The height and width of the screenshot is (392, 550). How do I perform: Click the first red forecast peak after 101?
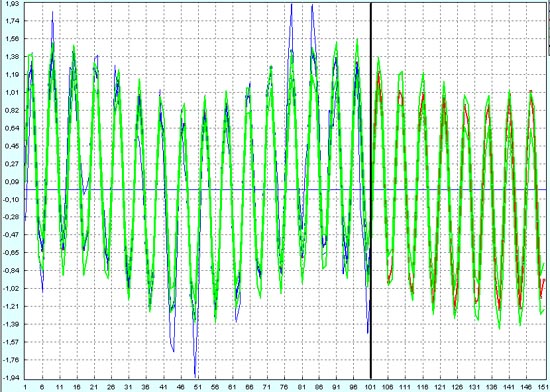tap(379, 72)
